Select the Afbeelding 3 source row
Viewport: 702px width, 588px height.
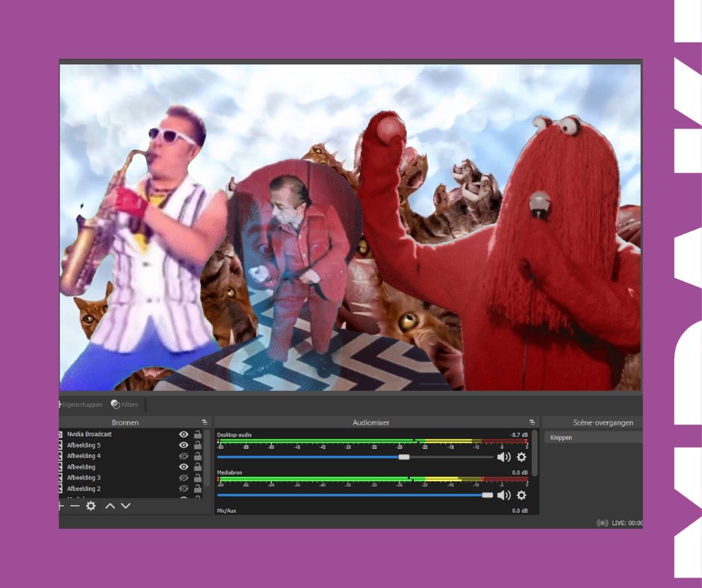[131, 478]
